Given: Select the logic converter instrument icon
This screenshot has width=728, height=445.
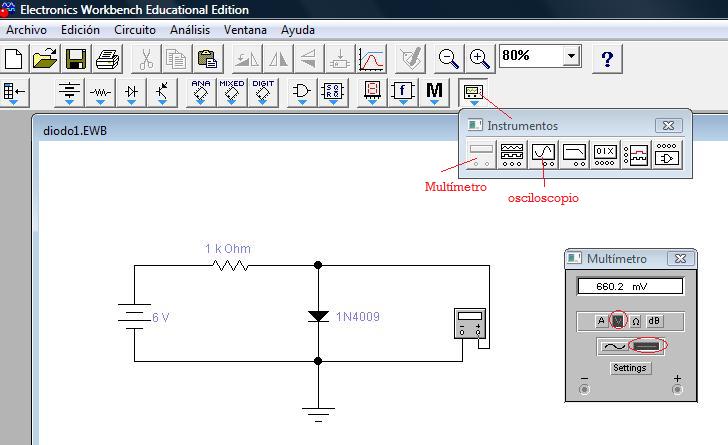Looking at the screenshot, I should point(667,154).
